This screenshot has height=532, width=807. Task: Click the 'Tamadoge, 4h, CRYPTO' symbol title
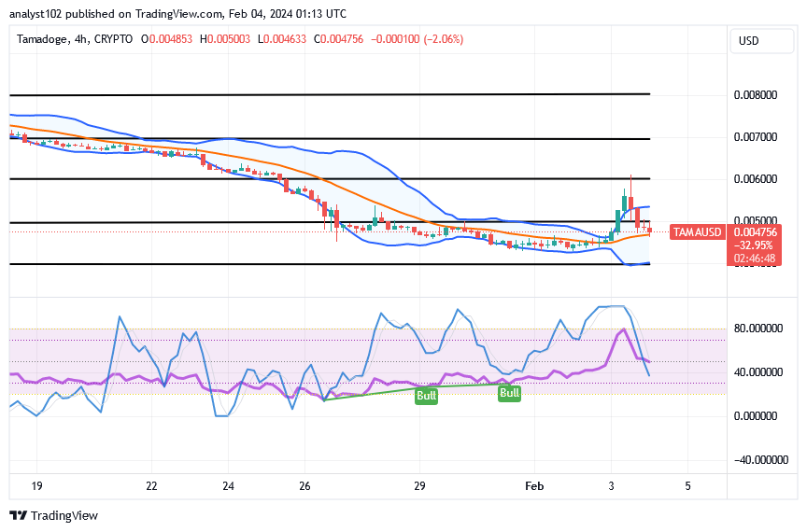pyautogui.click(x=75, y=39)
